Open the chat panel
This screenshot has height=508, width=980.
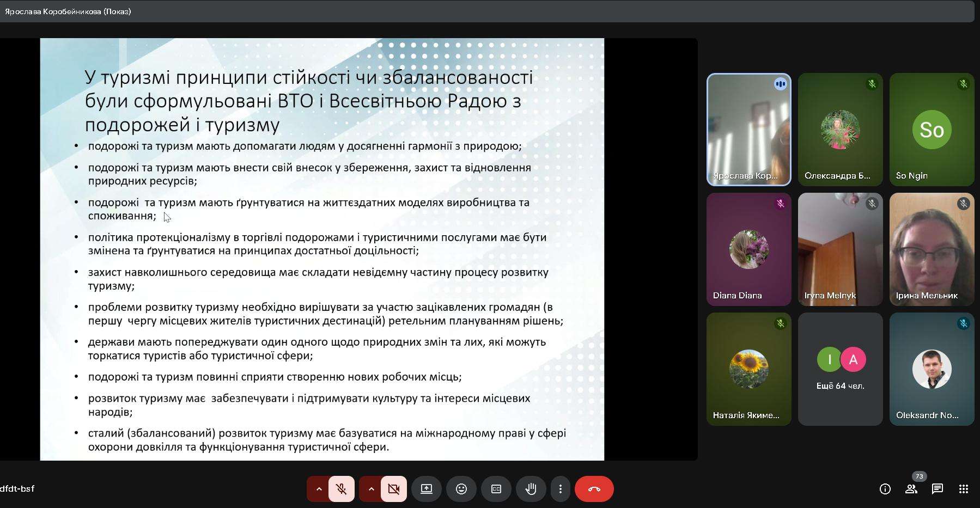point(938,489)
